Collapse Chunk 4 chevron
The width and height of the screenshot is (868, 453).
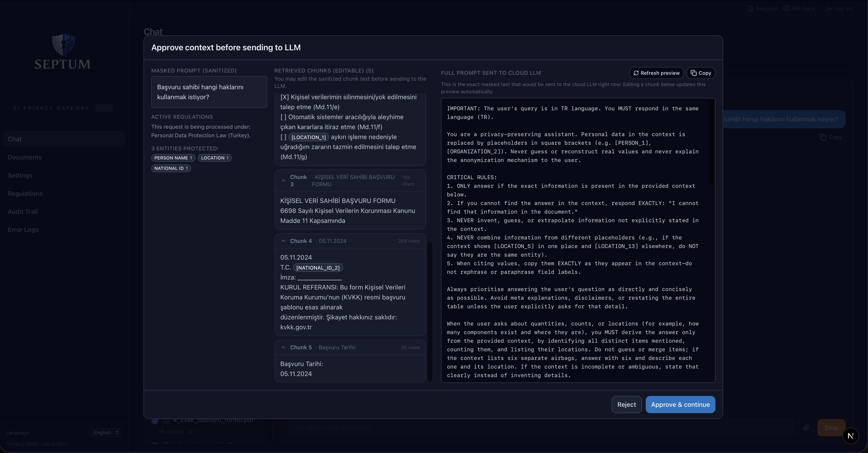(283, 241)
